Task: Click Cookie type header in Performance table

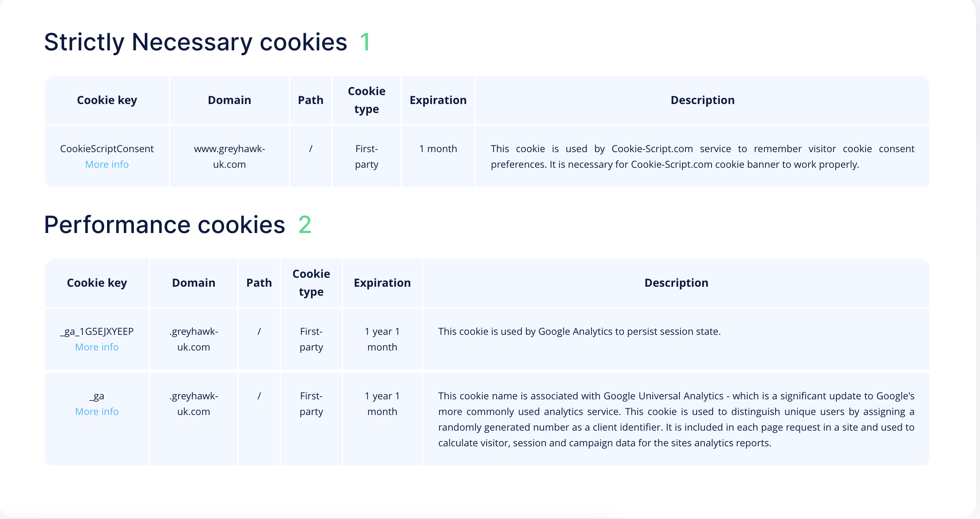Action: [x=311, y=283]
